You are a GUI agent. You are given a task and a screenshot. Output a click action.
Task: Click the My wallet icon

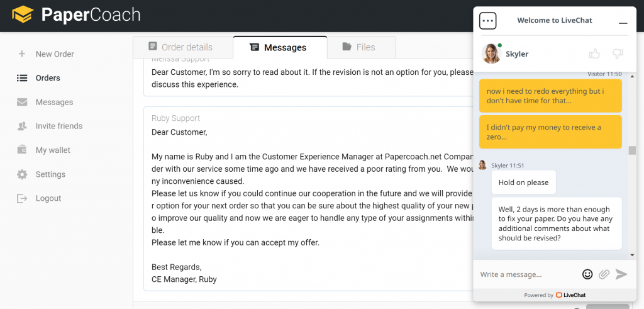coord(22,150)
